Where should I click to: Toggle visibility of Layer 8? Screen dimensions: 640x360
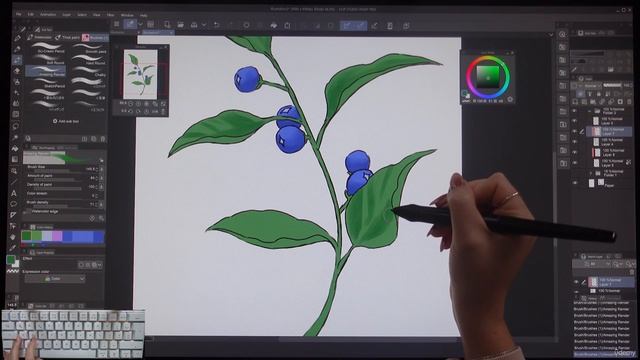(574, 121)
